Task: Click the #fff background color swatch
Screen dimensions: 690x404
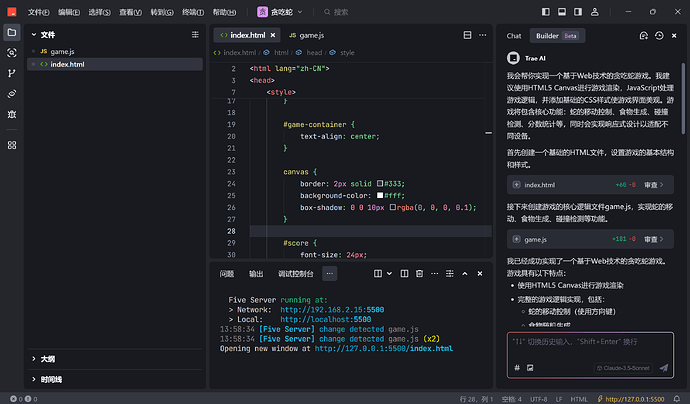Action: tap(380, 195)
